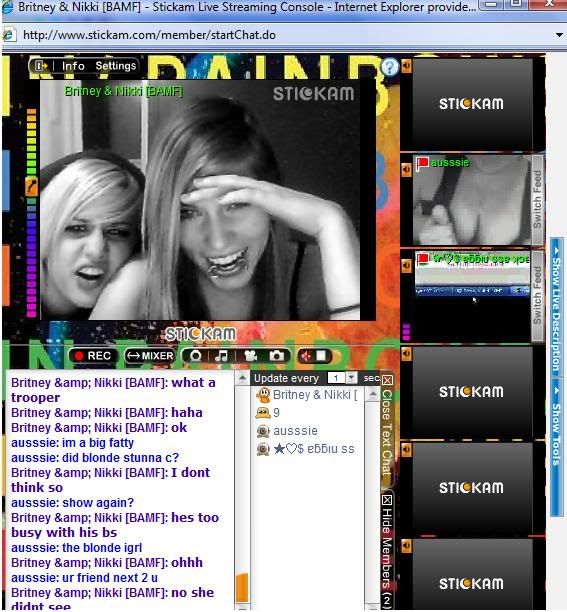Open the MIXER panel

(x=150, y=356)
